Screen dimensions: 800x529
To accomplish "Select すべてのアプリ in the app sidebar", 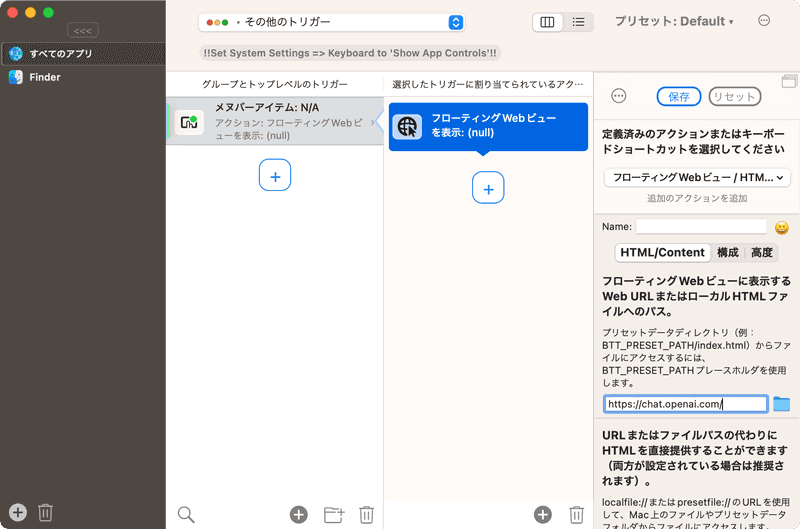I will coord(83,54).
